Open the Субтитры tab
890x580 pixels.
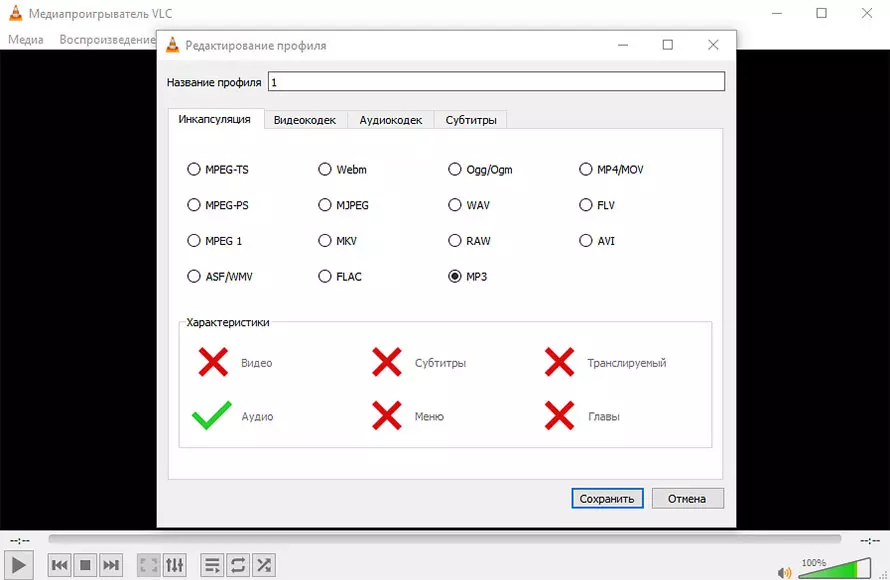click(x=471, y=120)
